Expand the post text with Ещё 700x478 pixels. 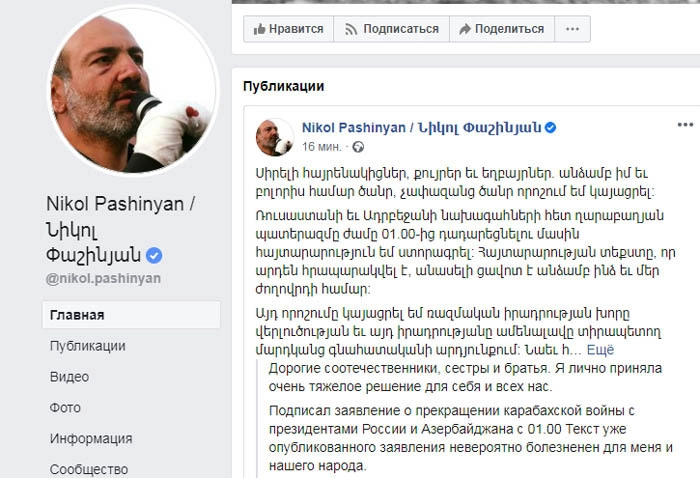click(600, 350)
